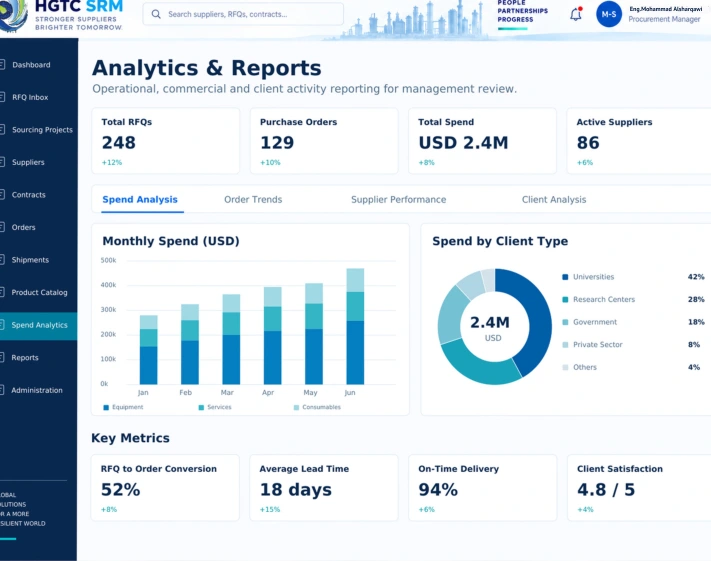Click the 42% Universities value
Viewport: 711px width, 561px height.
[696, 277]
